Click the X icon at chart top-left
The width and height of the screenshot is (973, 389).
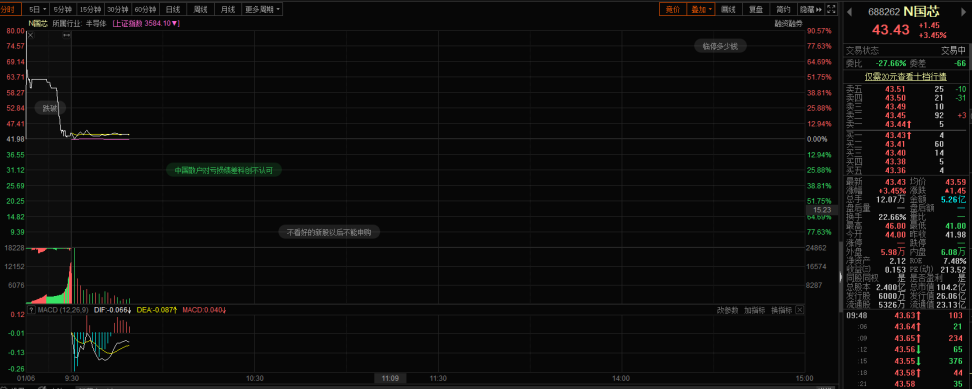30,35
